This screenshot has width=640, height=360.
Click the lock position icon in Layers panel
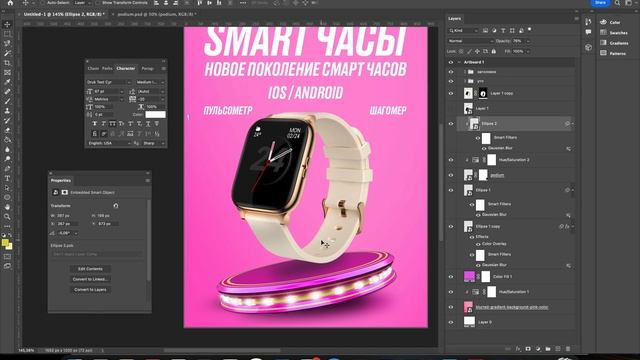[x=477, y=51]
